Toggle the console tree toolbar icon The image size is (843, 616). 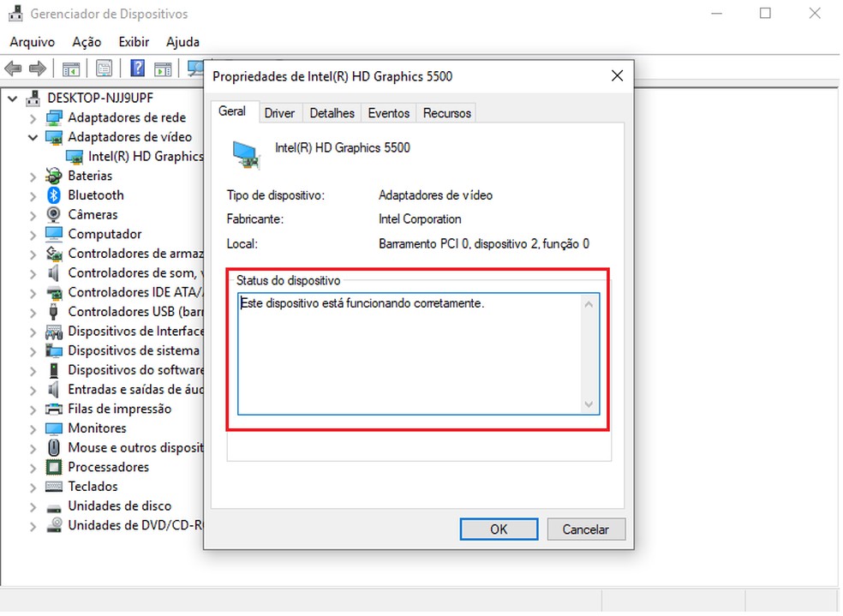click(x=71, y=69)
